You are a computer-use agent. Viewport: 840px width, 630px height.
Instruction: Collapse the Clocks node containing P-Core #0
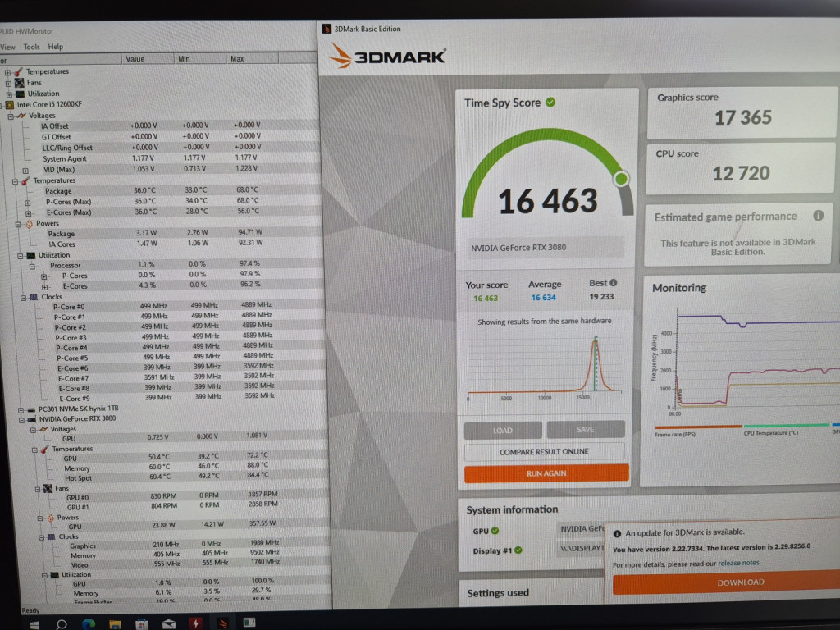[23, 297]
